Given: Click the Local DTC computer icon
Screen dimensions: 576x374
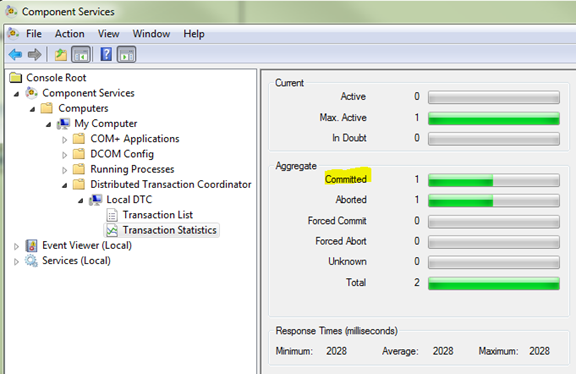Looking at the screenshot, I should pyautogui.click(x=96, y=199).
